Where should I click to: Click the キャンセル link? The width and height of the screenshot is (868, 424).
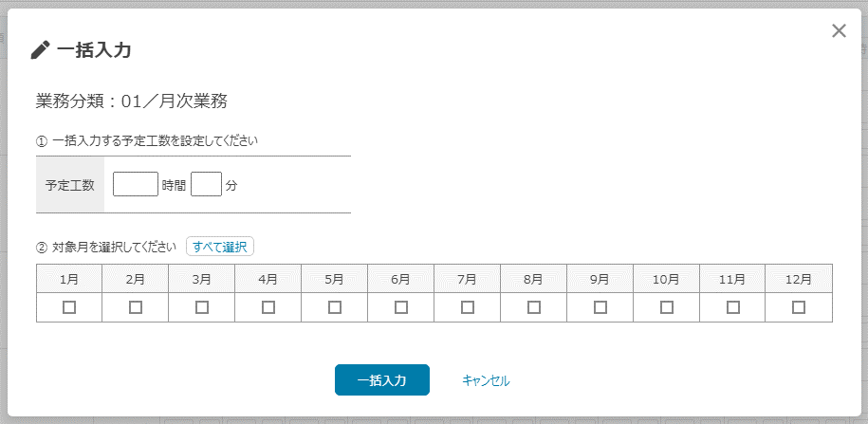click(x=486, y=380)
